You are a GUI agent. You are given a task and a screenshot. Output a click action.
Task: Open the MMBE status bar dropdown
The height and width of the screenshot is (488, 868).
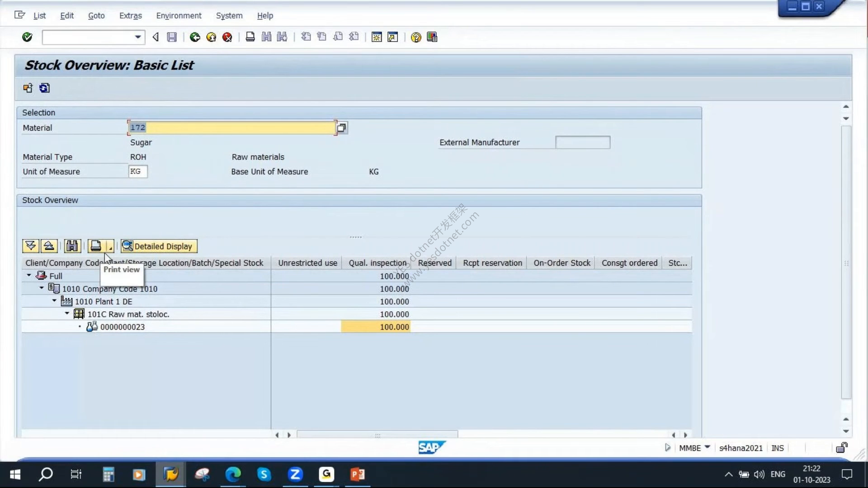pos(708,447)
